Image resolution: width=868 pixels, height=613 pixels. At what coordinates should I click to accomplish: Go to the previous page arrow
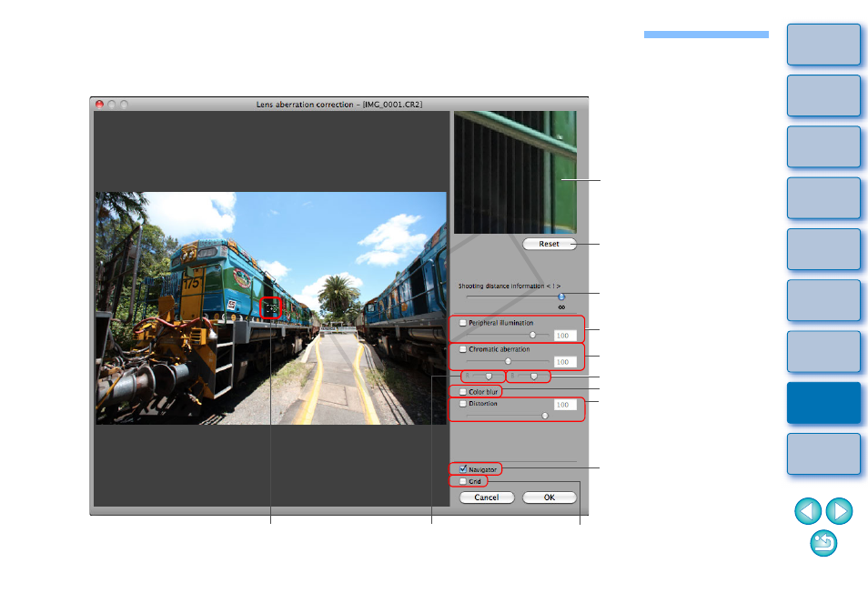(808, 510)
